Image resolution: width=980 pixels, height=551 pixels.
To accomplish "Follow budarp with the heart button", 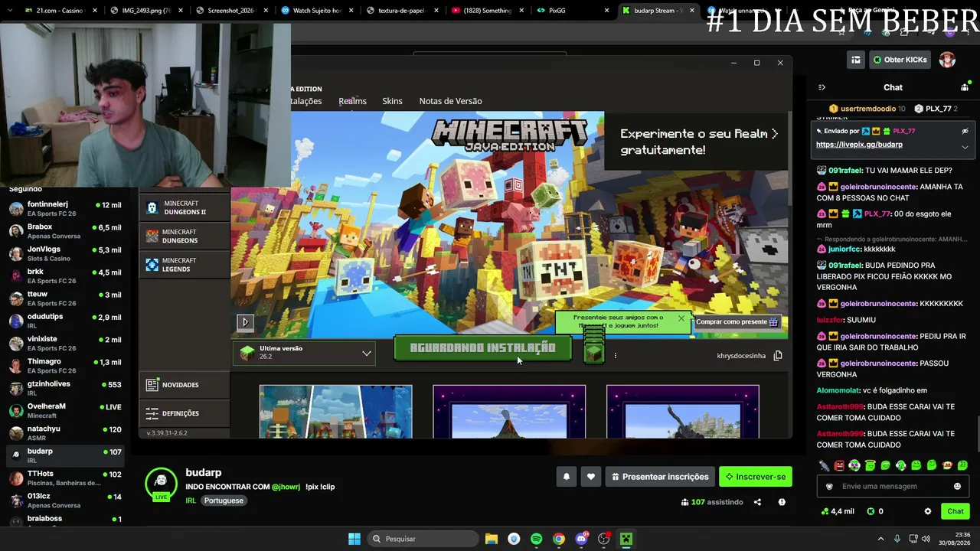I will 590,477.
